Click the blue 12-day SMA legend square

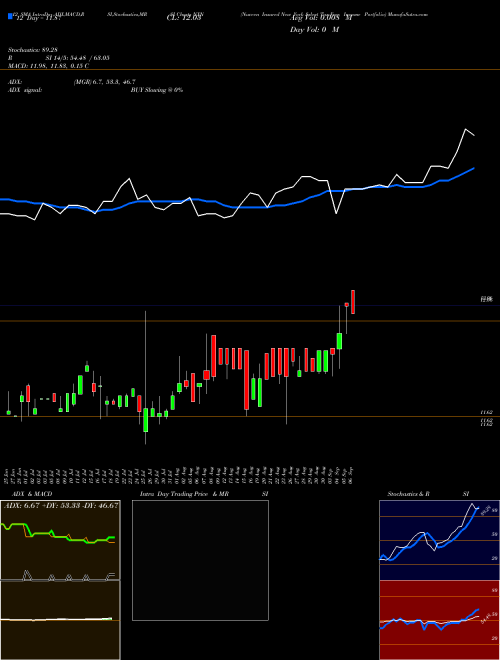point(10,16)
